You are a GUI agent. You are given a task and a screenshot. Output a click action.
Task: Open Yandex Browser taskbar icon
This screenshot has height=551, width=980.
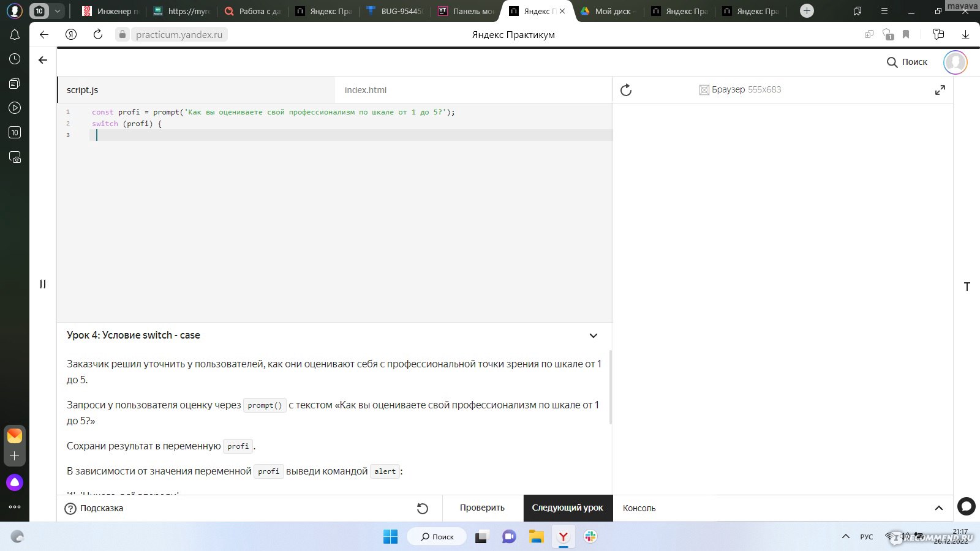click(x=563, y=536)
